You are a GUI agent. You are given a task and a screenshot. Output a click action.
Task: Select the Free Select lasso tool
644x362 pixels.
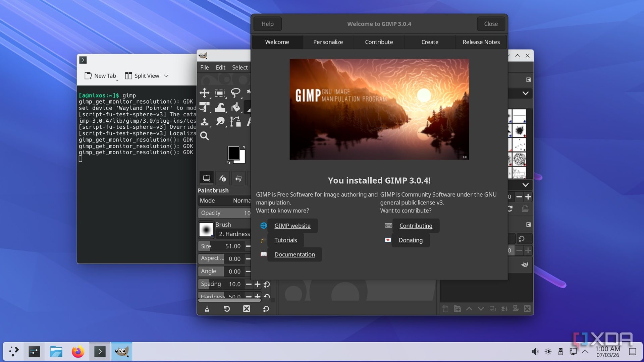tap(235, 93)
